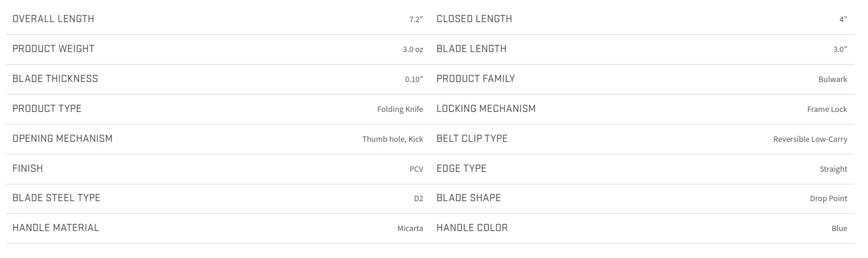This screenshot has width=868, height=258.
Task: Click the BLADE THICKNESS label
Action: click(55, 78)
